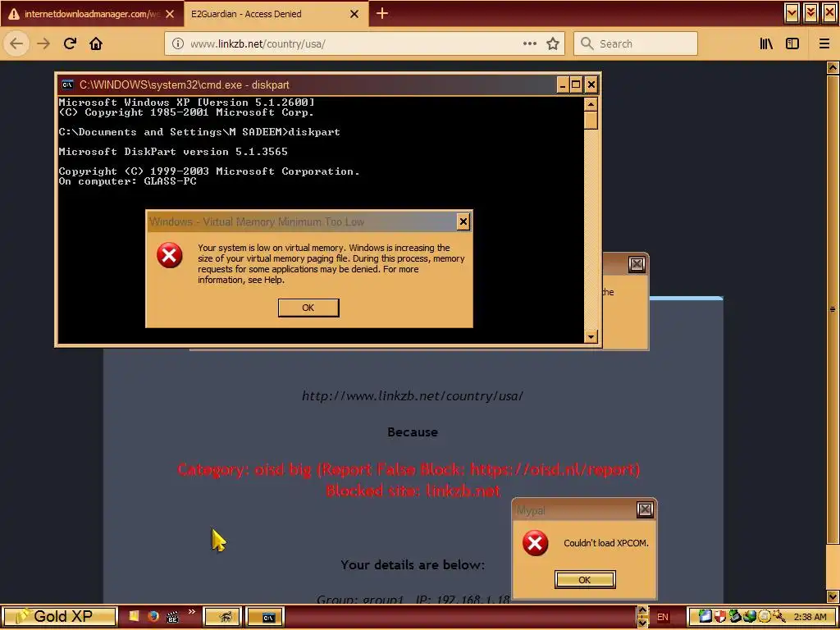This screenshot has width=840, height=630.
Task: Open the browser home page
Action: [x=96, y=43]
